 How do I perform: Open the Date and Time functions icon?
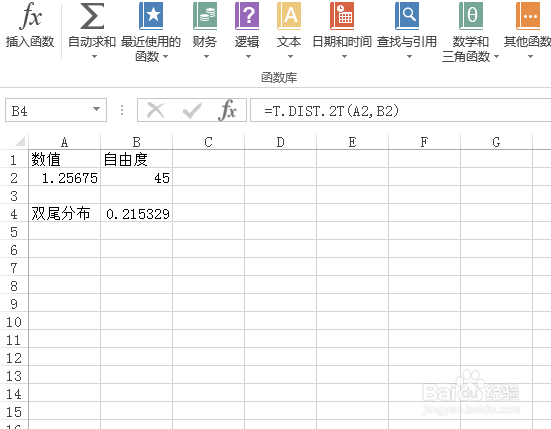[x=342, y=15]
